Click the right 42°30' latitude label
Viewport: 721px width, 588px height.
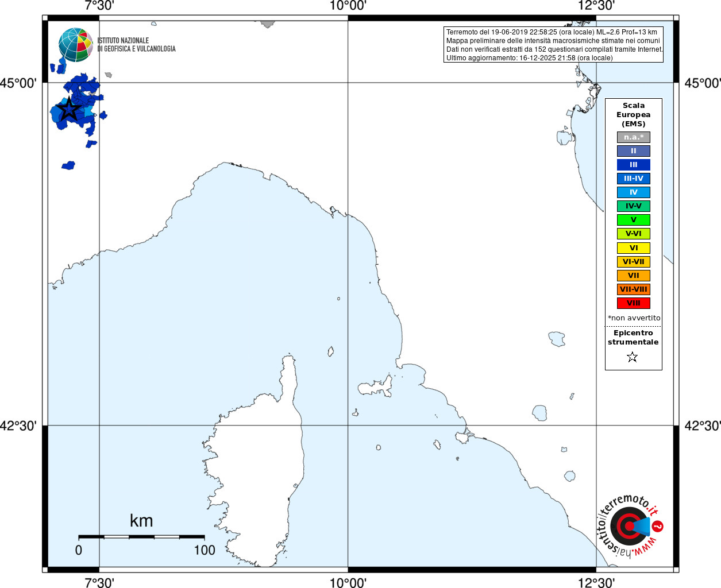tap(702, 425)
